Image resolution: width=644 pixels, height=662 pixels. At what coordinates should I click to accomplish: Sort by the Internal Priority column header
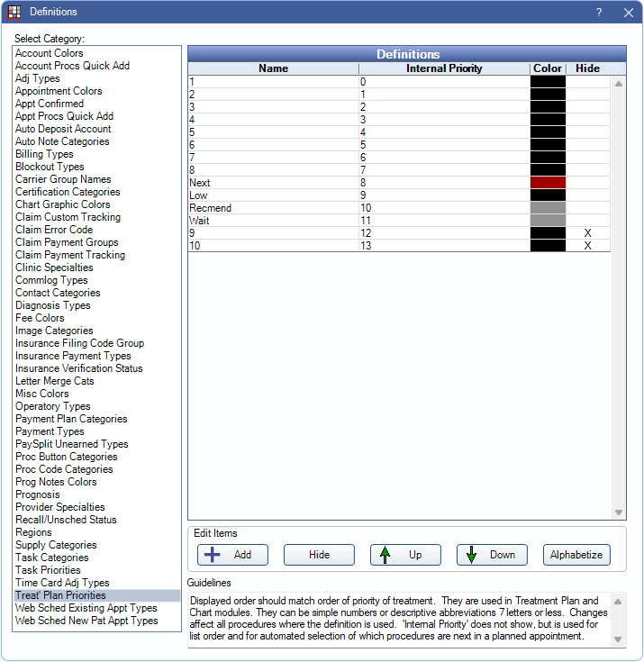(x=444, y=68)
